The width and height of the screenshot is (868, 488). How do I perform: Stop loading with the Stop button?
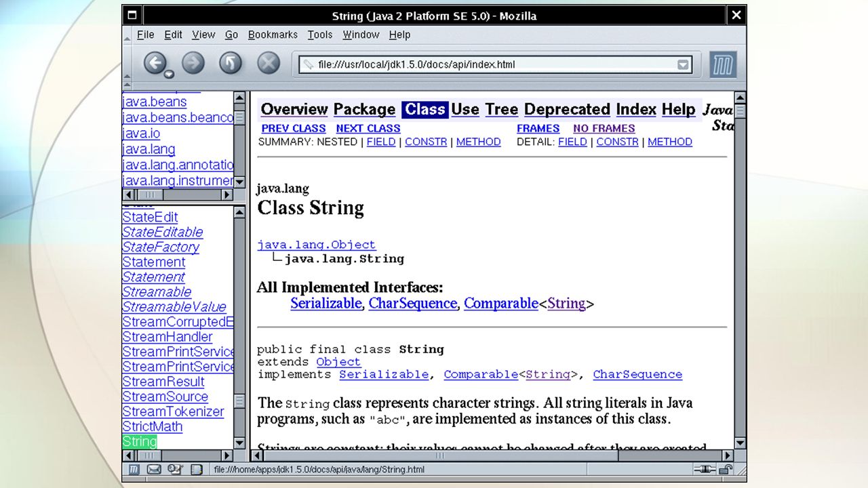point(269,64)
